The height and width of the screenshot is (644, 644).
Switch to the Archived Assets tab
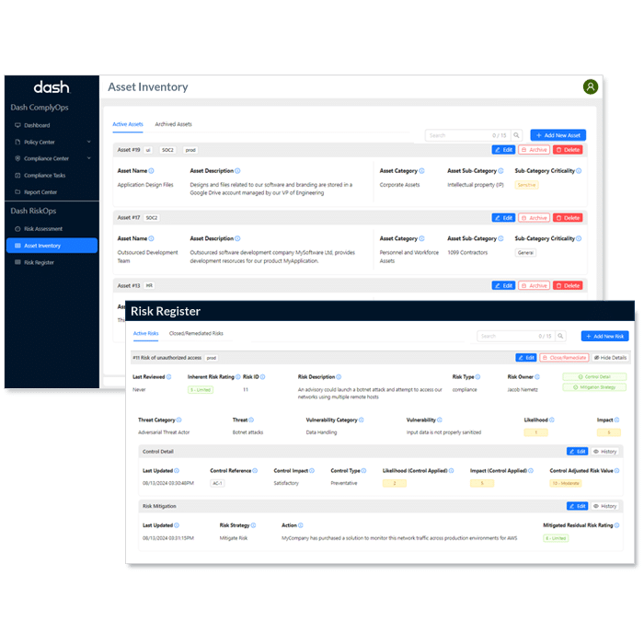coord(173,124)
